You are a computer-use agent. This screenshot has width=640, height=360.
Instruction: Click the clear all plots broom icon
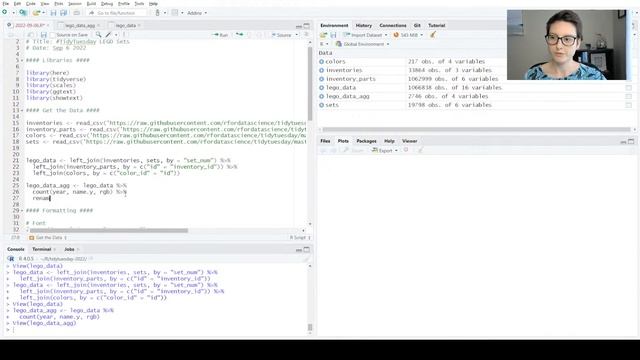pos(420,150)
